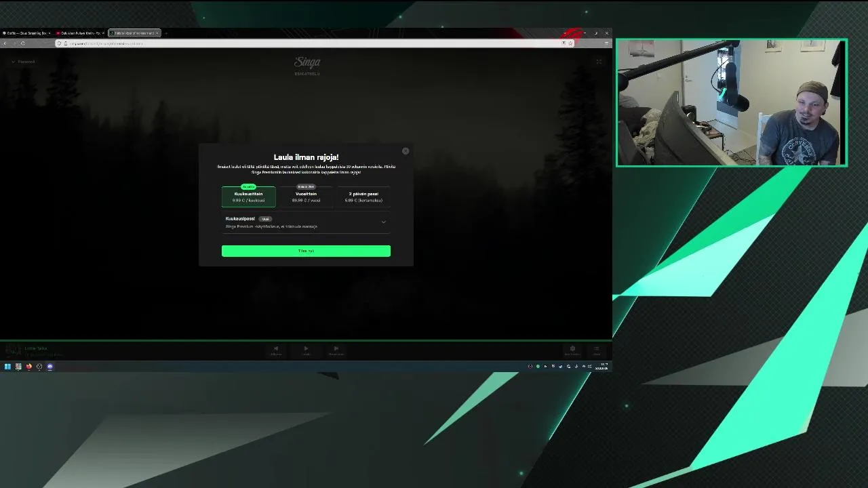Image resolution: width=868 pixels, height=488 pixels.
Task: Click previous track button in player bar
Action: [x=276, y=350]
